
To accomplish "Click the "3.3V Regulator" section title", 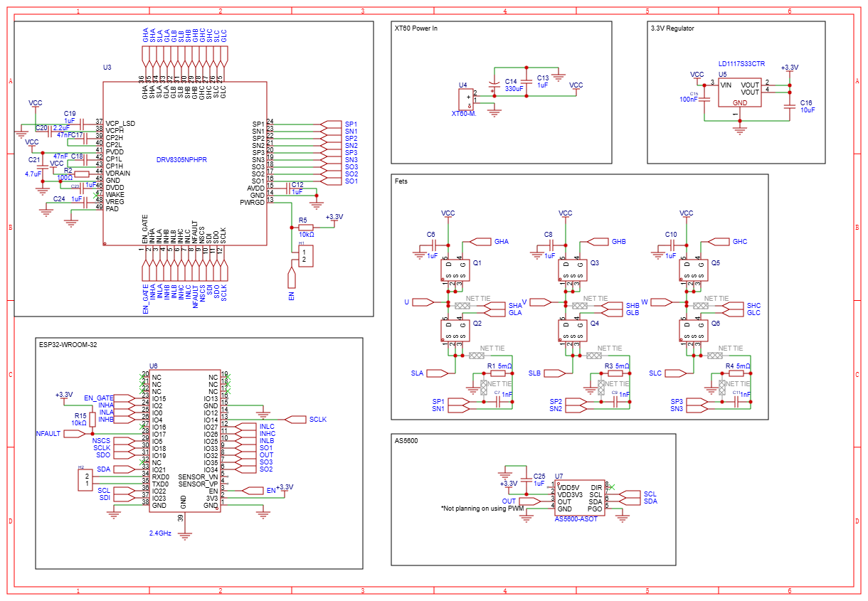I will click(x=672, y=28).
